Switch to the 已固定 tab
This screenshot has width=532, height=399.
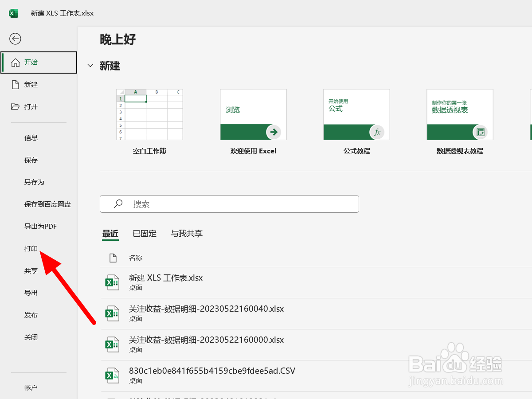pyautogui.click(x=145, y=234)
